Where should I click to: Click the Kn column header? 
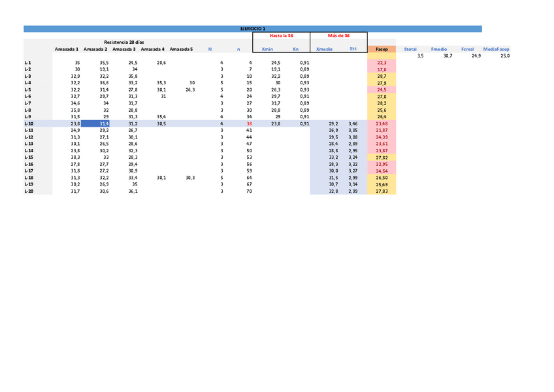(296, 49)
